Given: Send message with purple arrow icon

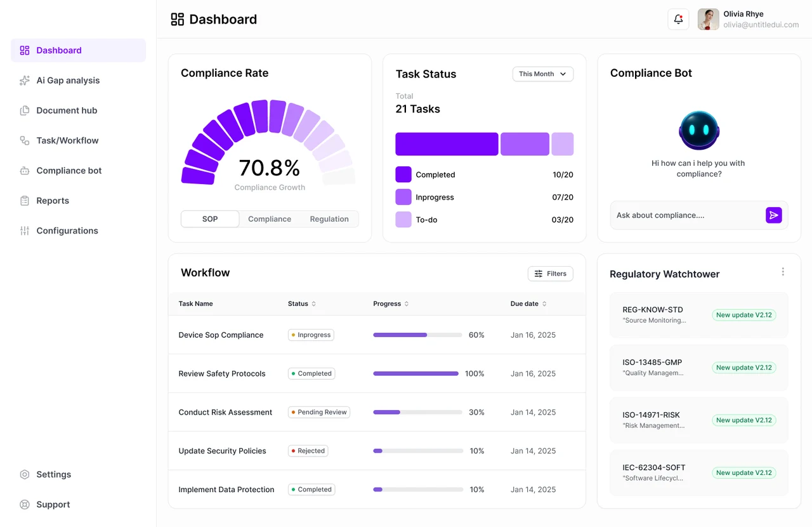Looking at the screenshot, I should coord(773,215).
